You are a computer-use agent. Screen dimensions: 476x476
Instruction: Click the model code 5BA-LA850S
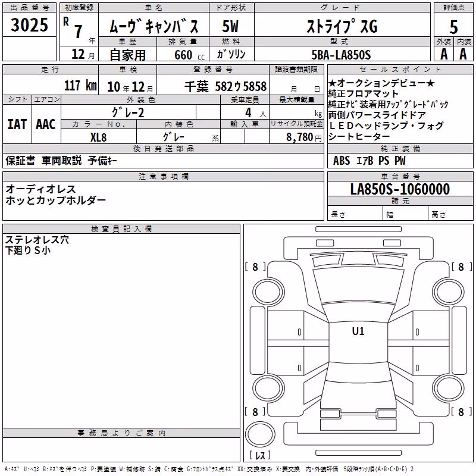341,55
